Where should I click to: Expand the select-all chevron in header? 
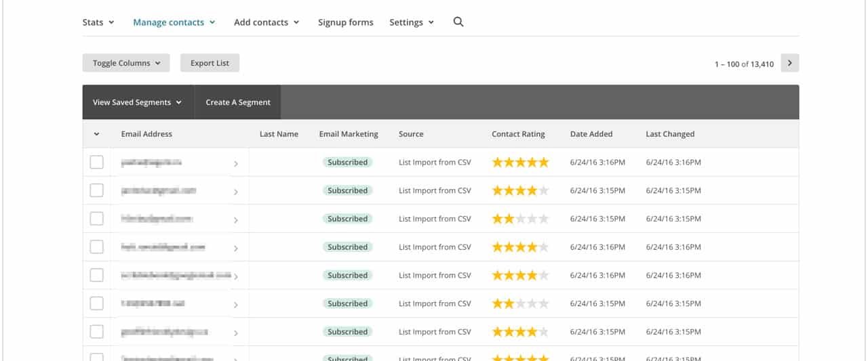(96, 134)
